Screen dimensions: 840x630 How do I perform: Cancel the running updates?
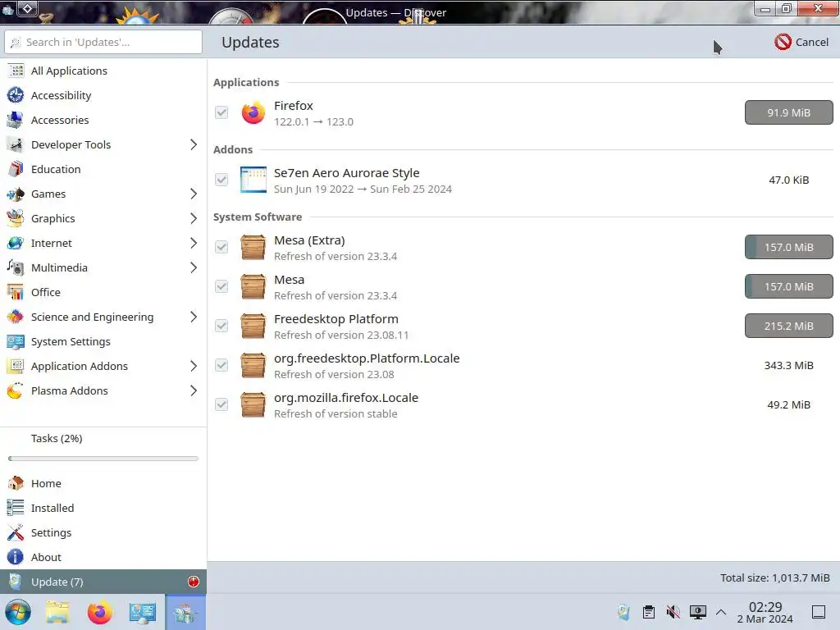coord(801,42)
